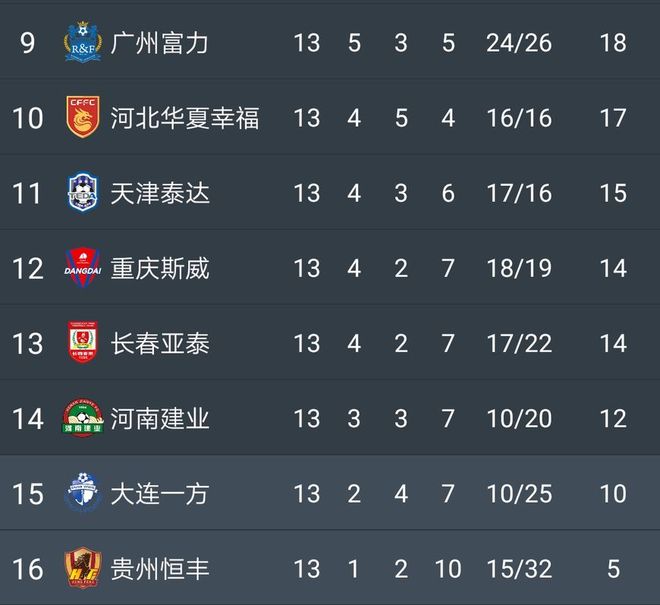Select the 天津泰达 team badge
660x605 pixels.
tap(82, 193)
